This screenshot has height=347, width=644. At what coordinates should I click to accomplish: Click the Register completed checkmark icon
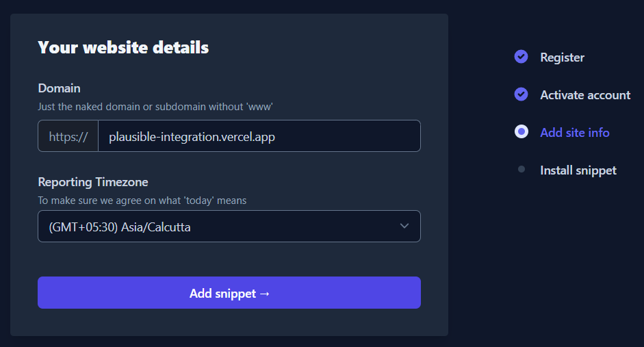pos(521,57)
